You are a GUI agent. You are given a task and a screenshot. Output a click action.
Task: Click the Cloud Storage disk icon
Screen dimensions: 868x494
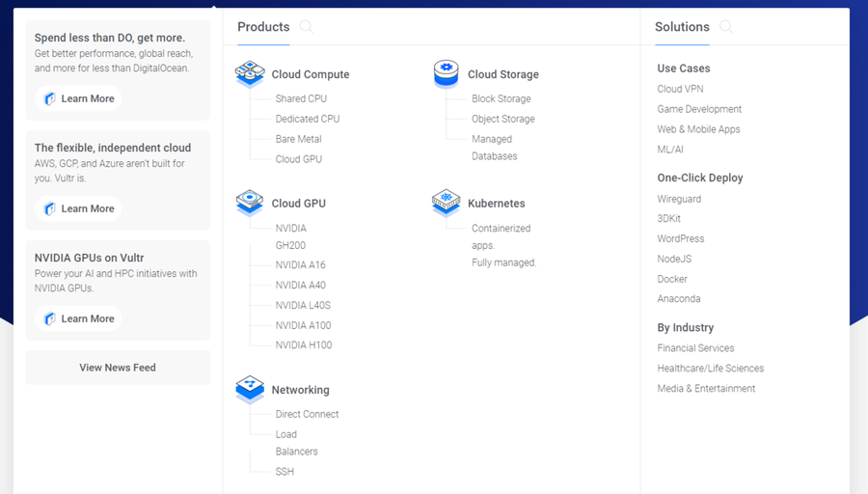tap(447, 74)
